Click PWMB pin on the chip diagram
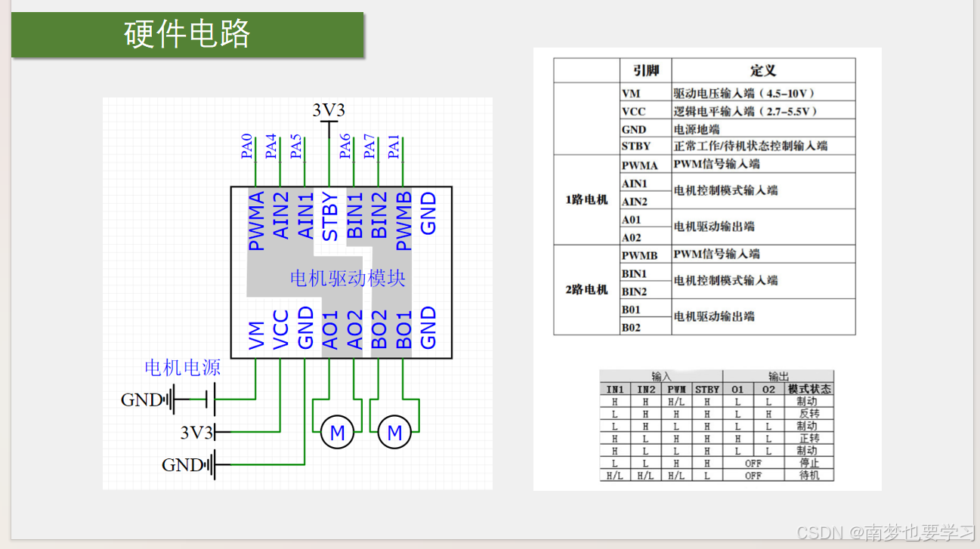Viewport: 980px width, 549px height. [403, 221]
